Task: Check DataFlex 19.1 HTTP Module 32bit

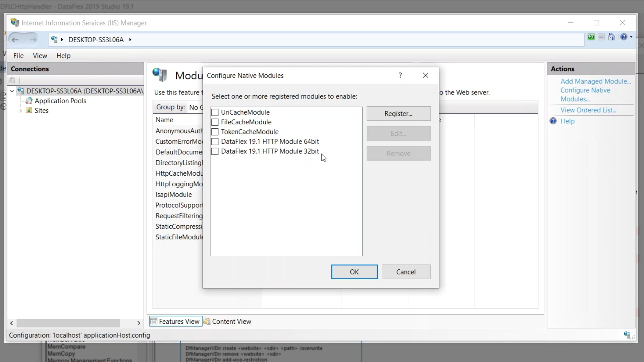Action: click(215, 151)
